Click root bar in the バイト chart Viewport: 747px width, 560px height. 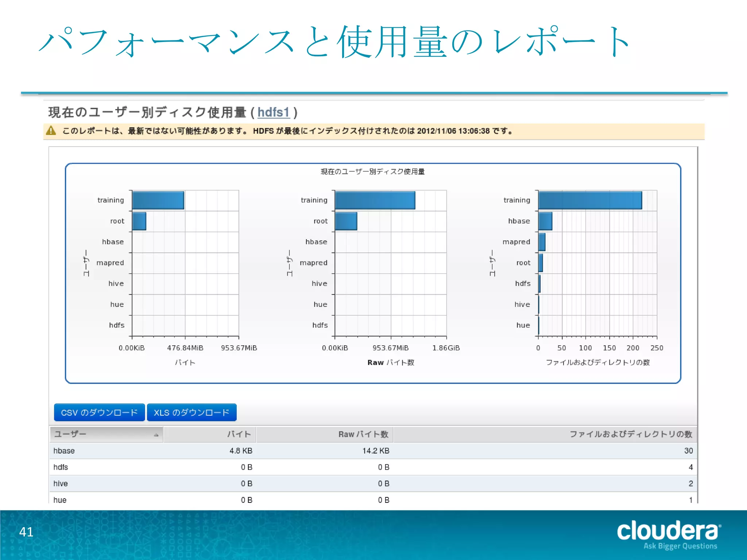[x=139, y=221]
